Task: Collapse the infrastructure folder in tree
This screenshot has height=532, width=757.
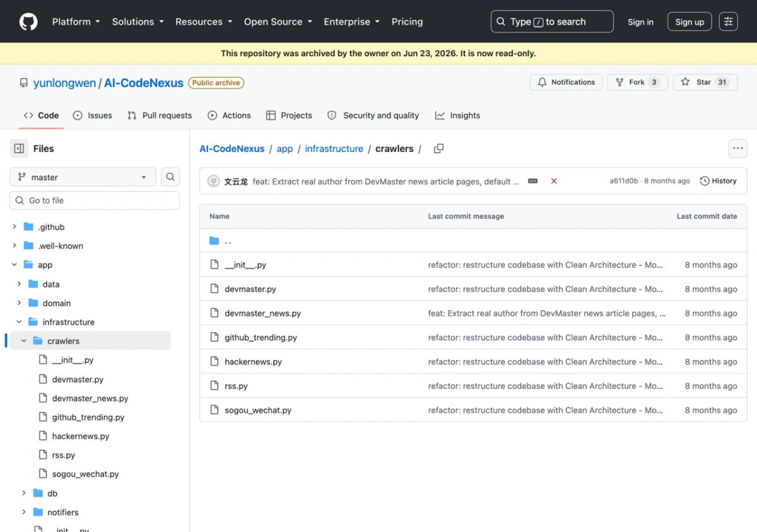Action: pyautogui.click(x=19, y=322)
